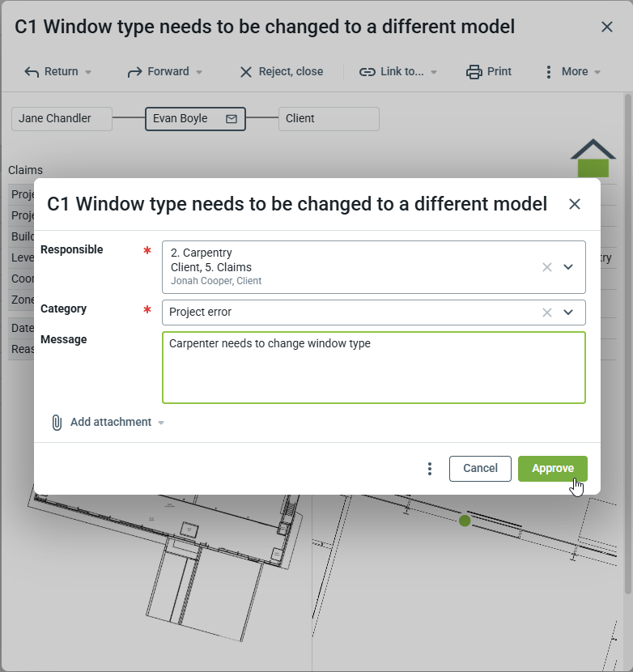
Task: Select the Jane Chandler workflow step
Action: click(62, 119)
